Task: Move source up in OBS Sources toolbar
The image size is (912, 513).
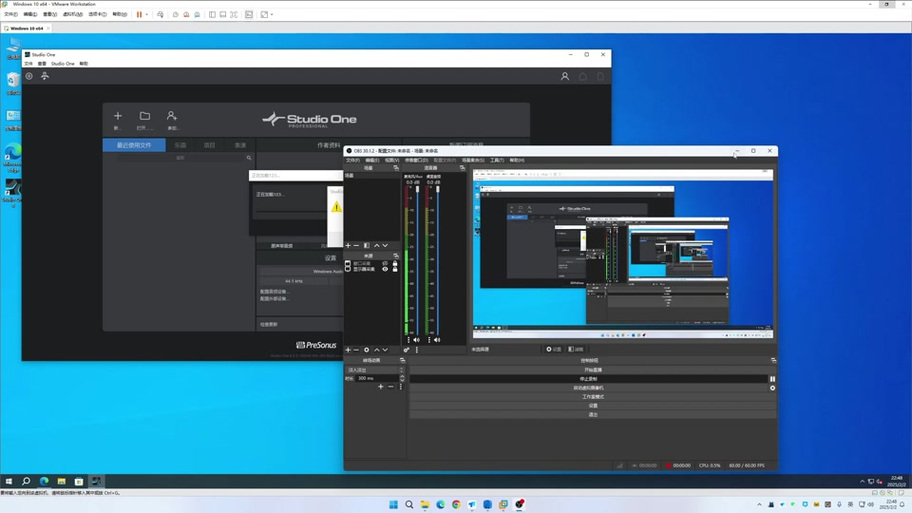Action: click(376, 350)
